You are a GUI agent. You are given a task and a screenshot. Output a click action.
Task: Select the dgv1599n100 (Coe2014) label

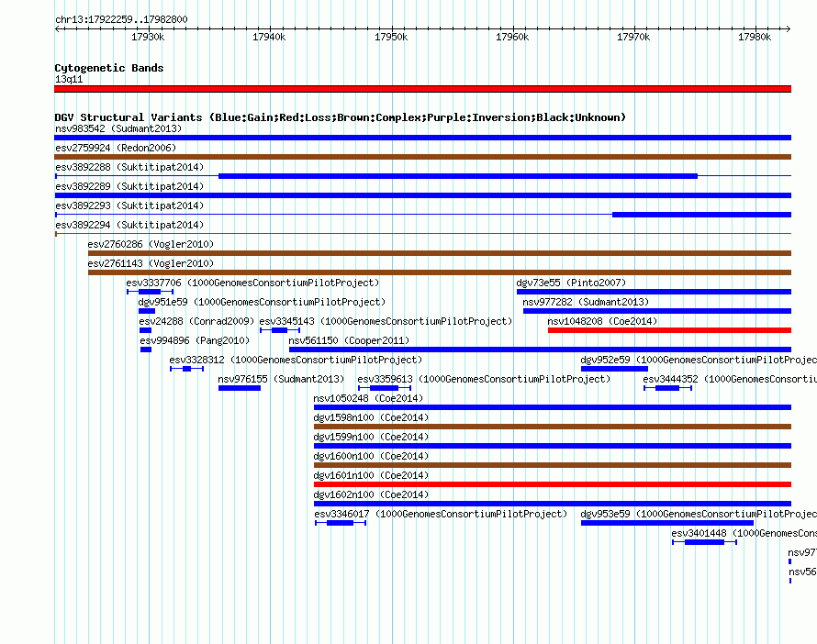point(371,437)
